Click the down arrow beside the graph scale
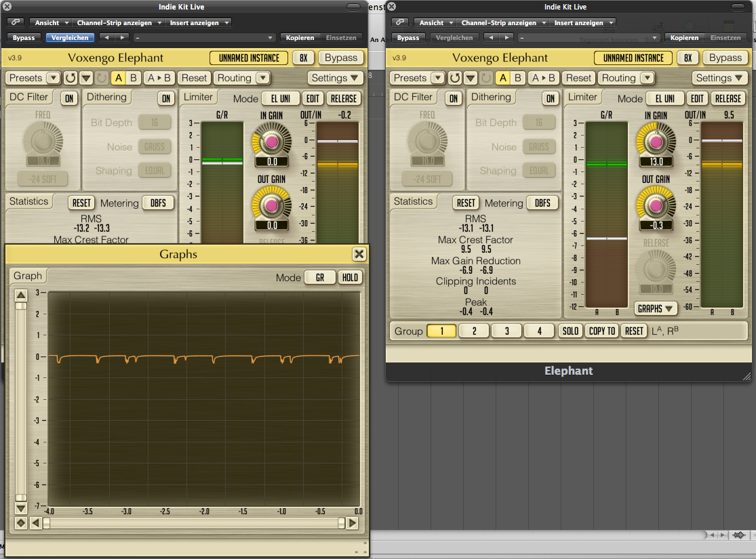This screenshot has height=559, width=756. pos(21,508)
